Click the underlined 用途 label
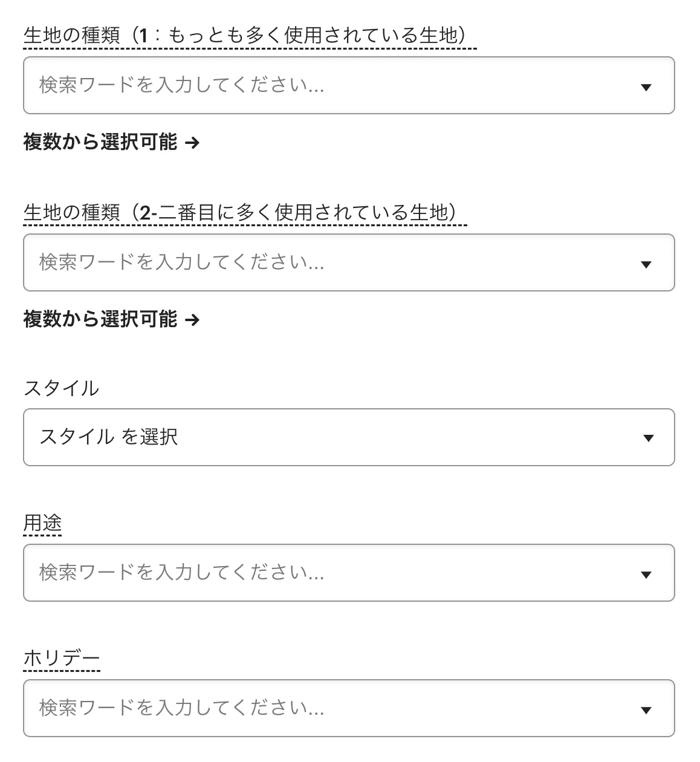This screenshot has width=700, height=762. pos(42,523)
